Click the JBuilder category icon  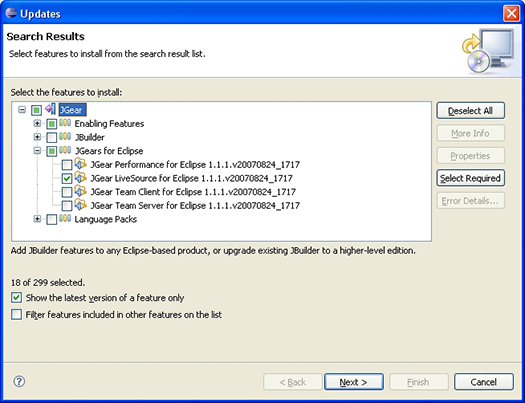point(65,137)
